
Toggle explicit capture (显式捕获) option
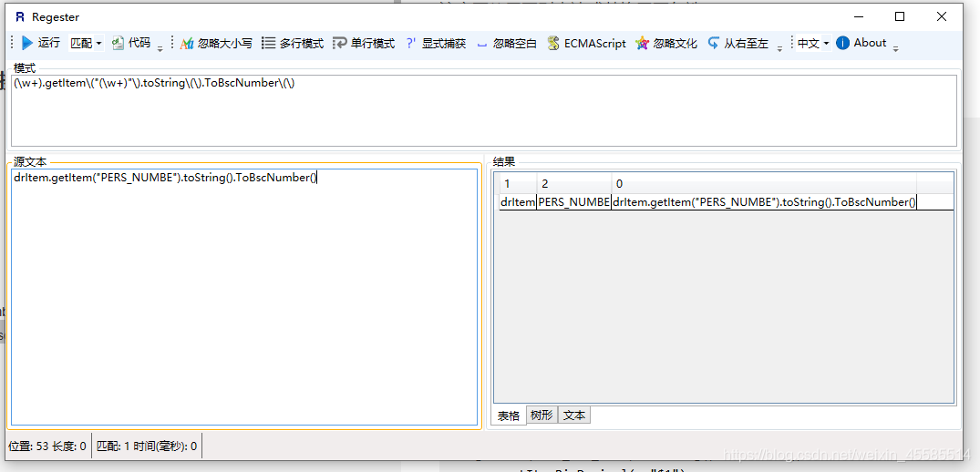click(435, 43)
